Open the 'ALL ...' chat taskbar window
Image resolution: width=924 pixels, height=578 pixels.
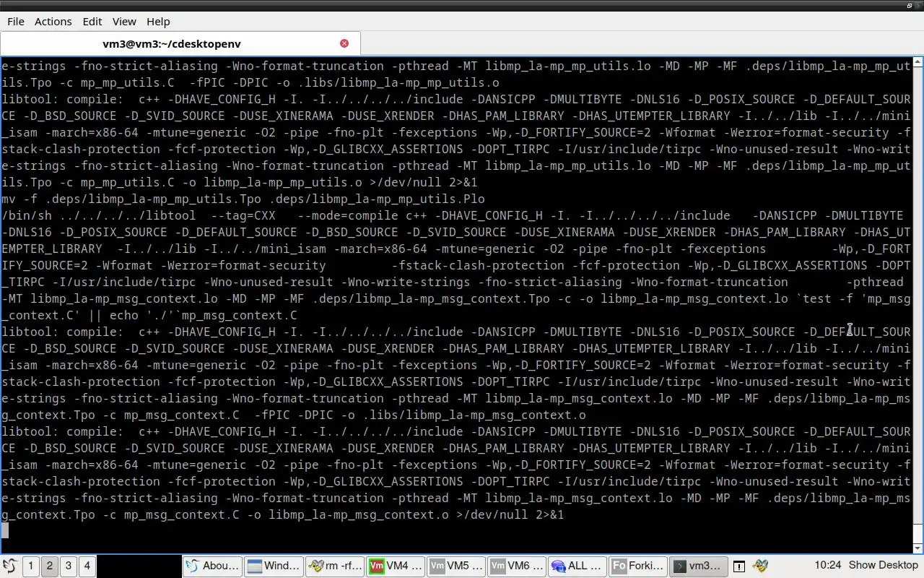(577, 566)
